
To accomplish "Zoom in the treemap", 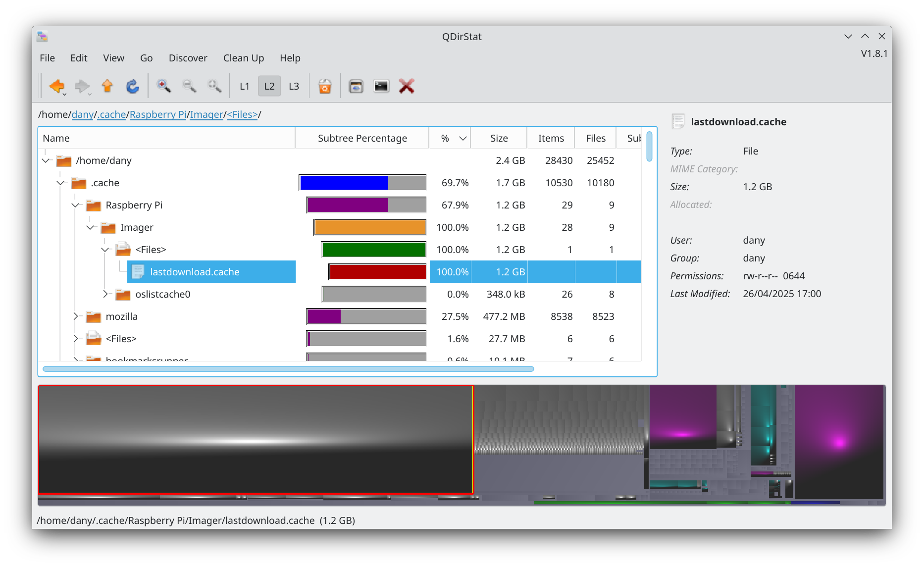I will (164, 86).
